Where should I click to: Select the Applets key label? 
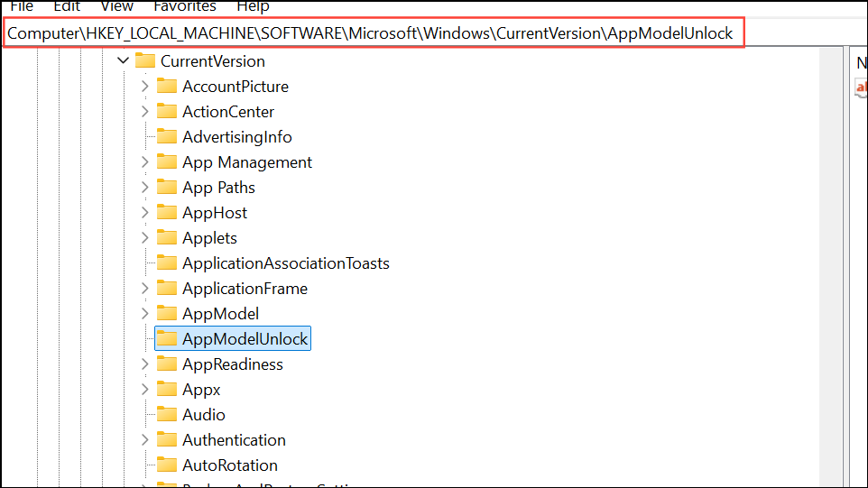tap(210, 238)
